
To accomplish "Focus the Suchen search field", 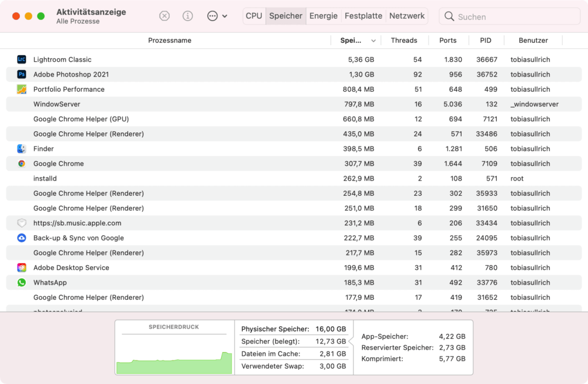I will pyautogui.click(x=509, y=16).
